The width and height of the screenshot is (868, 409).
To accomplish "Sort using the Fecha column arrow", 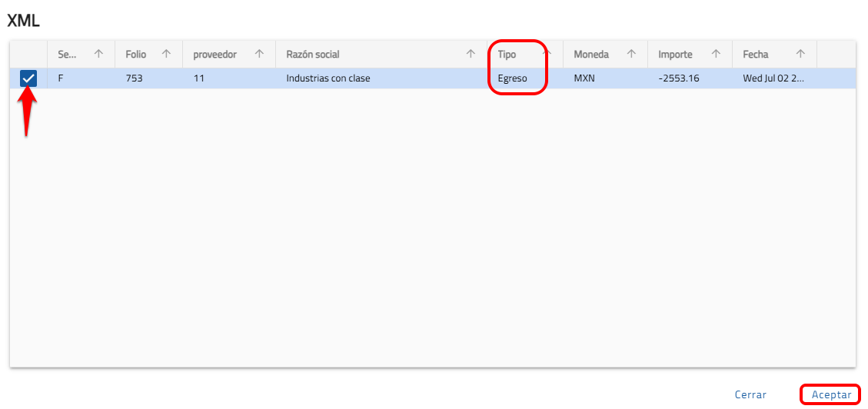I will [800, 55].
